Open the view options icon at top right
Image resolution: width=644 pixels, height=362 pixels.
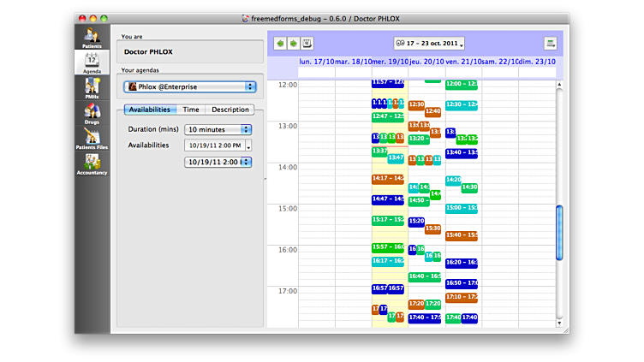coord(550,44)
